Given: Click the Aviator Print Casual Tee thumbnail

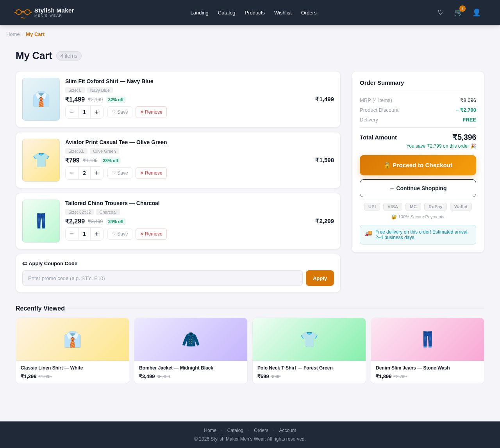Looking at the screenshot, I should pyautogui.click(x=41, y=160).
